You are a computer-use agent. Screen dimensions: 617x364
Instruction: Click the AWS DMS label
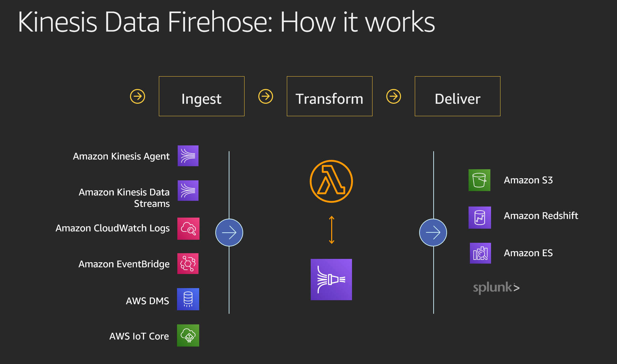[x=147, y=301]
